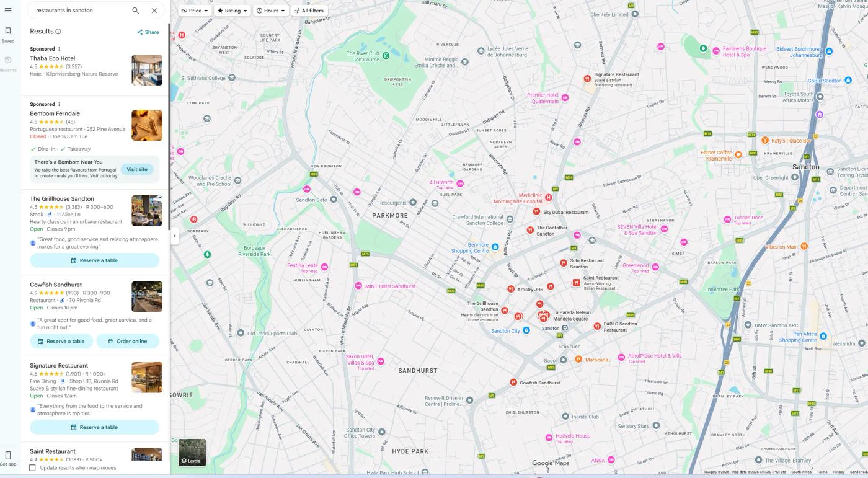
Task: Open Thaba Eco Hotel photo thumbnail
Action: (x=147, y=70)
